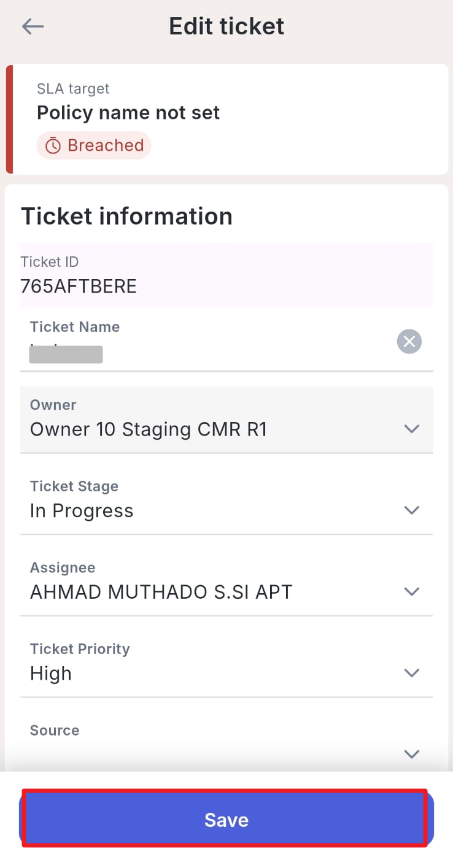The image size is (453, 868).
Task: Click assignee name AHMAD MUTHADO S.SI APT
Action: click(161, 593)
